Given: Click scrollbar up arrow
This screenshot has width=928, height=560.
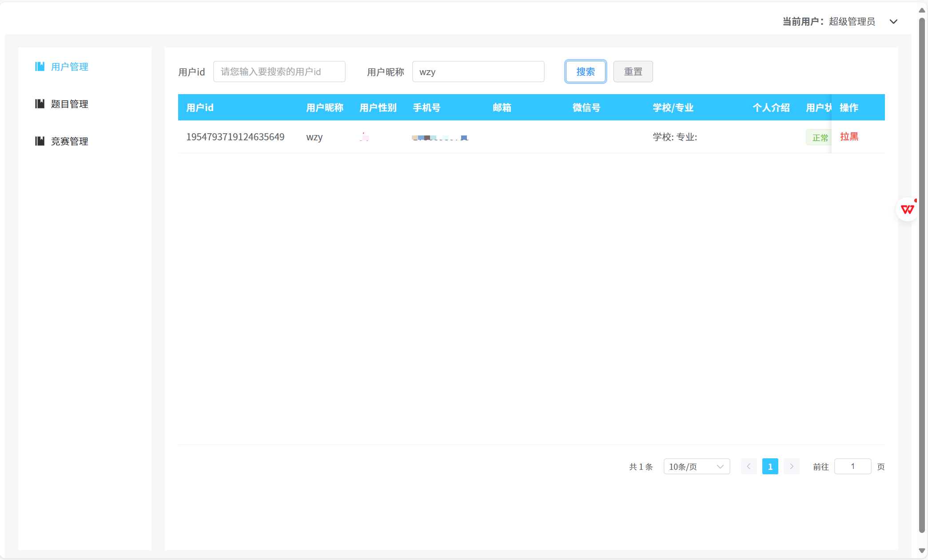Looking at the screenshot, I should (922, 10).
